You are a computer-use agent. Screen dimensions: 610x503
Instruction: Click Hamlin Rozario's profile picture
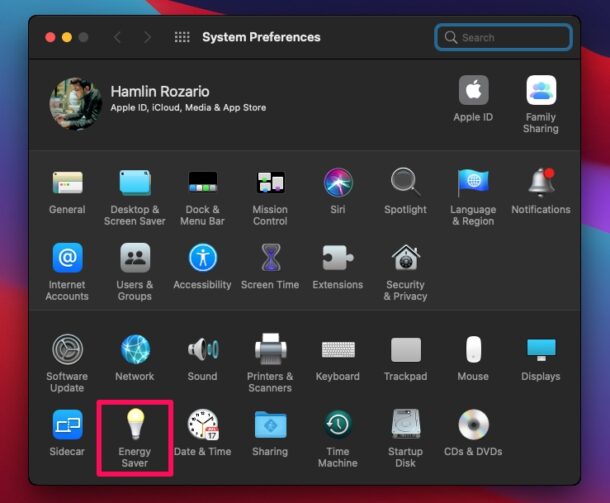point(76,104)
